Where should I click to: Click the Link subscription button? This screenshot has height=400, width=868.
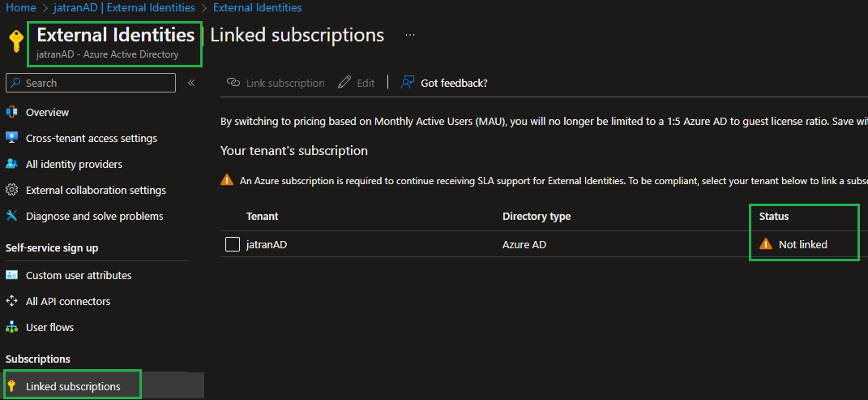click(276, 83)
